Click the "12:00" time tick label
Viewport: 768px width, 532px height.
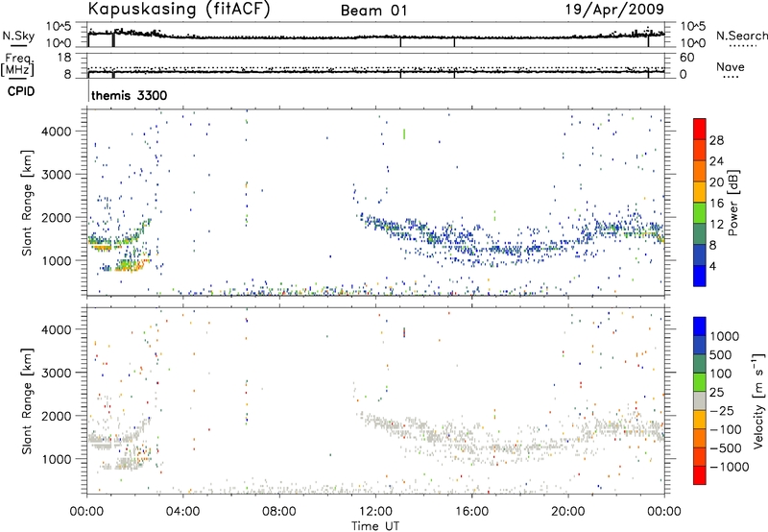pos(375,512)
